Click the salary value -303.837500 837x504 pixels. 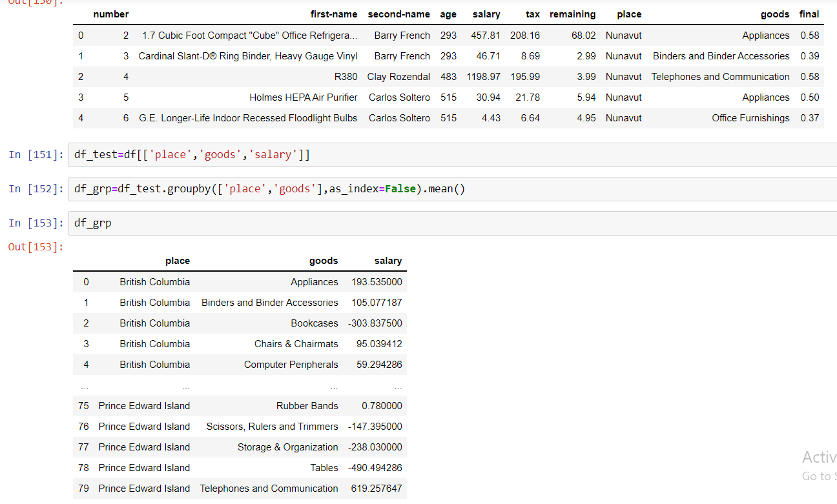point(375,323)
